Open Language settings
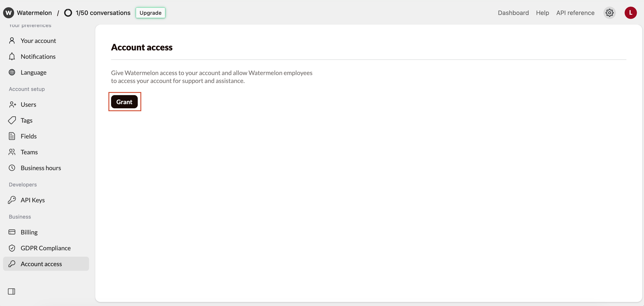Screen dimensions: 644x306 click(x=46, y=72)
